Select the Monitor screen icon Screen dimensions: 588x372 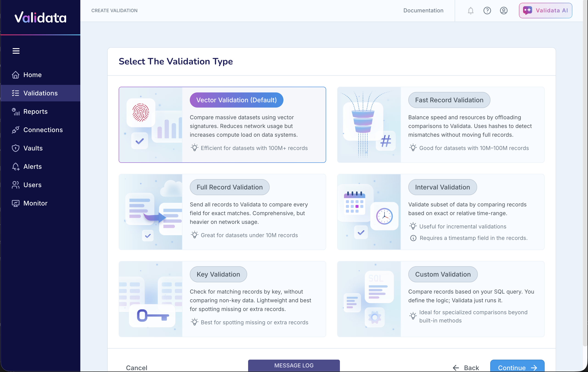16,203
